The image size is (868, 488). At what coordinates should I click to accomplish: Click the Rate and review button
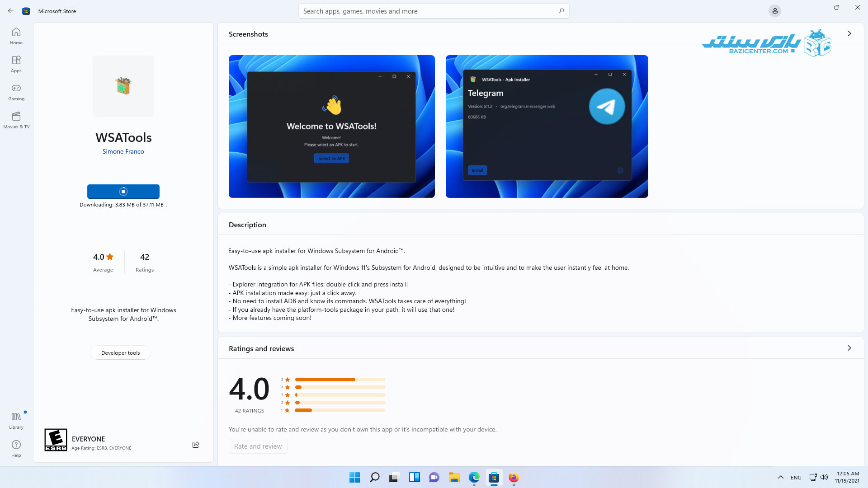coord(258,446)
